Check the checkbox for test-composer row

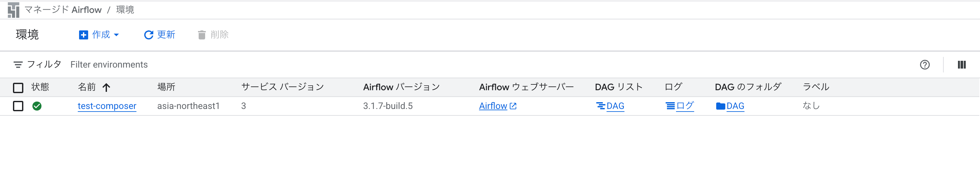pos(18,106)
